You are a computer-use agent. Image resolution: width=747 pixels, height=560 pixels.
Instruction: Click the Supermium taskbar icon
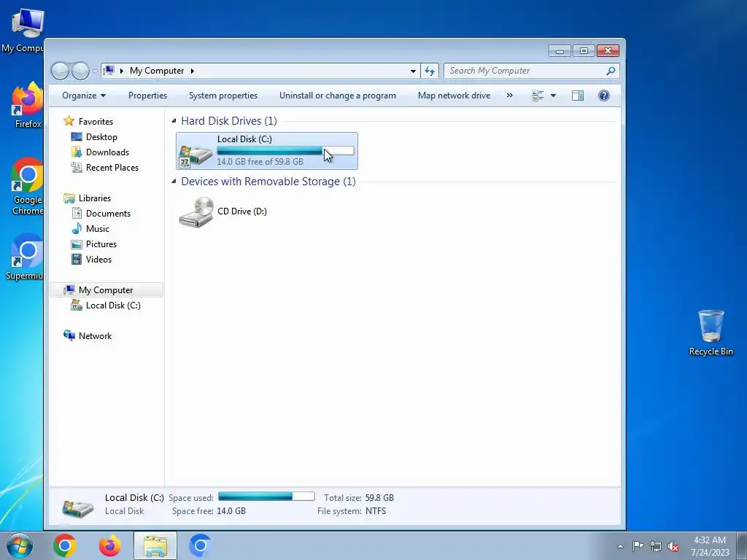[200, 545]
